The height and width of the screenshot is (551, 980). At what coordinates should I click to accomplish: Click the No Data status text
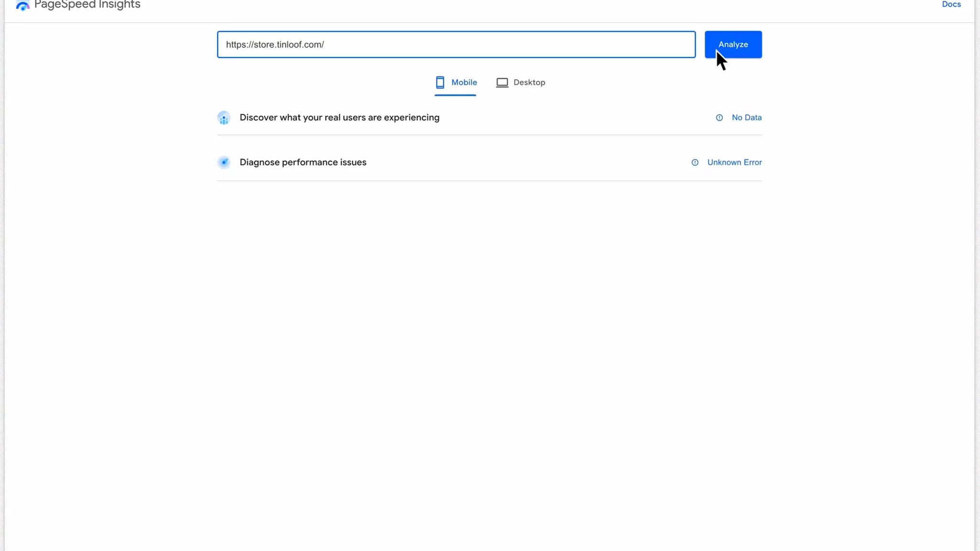pyautogui.click(x=746, y=118)
